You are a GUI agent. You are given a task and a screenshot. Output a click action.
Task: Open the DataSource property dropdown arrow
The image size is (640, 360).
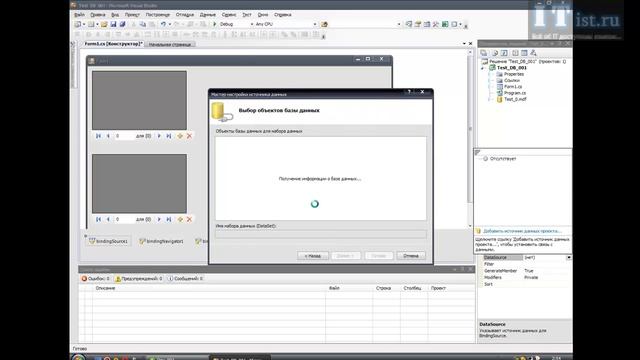[x=569, y=258]
